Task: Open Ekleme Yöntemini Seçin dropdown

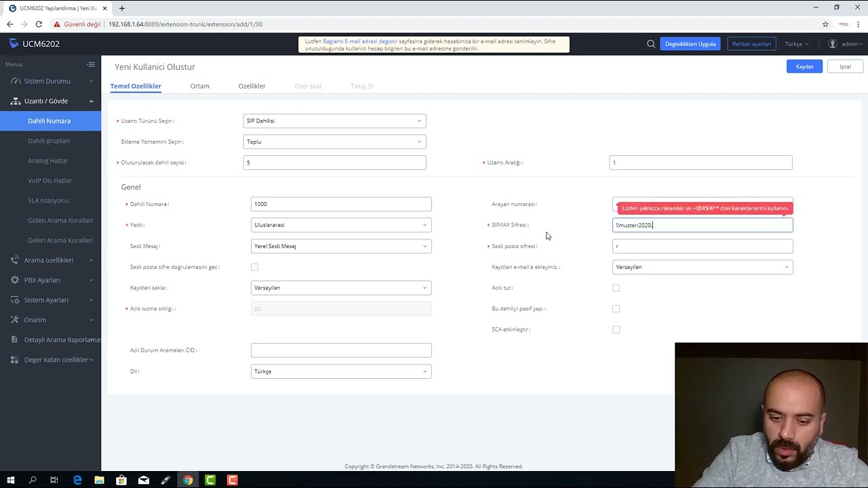Action: (334, 142)
